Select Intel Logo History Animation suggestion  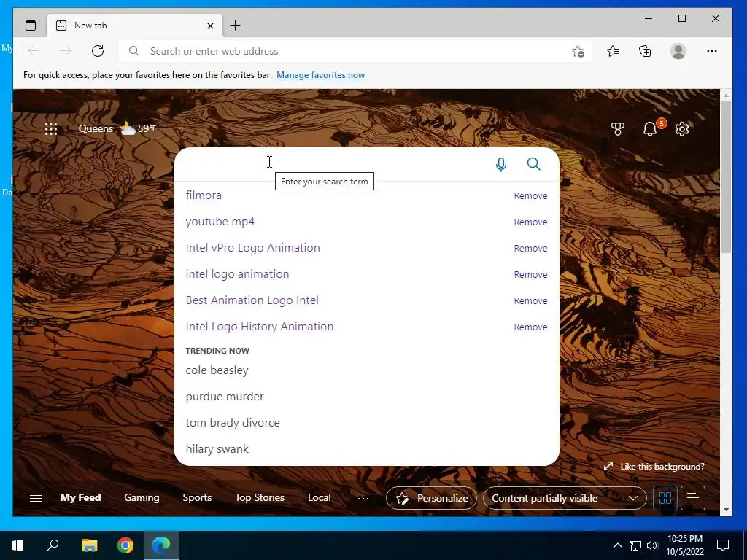pyautogui.click(x=260, y=327)
